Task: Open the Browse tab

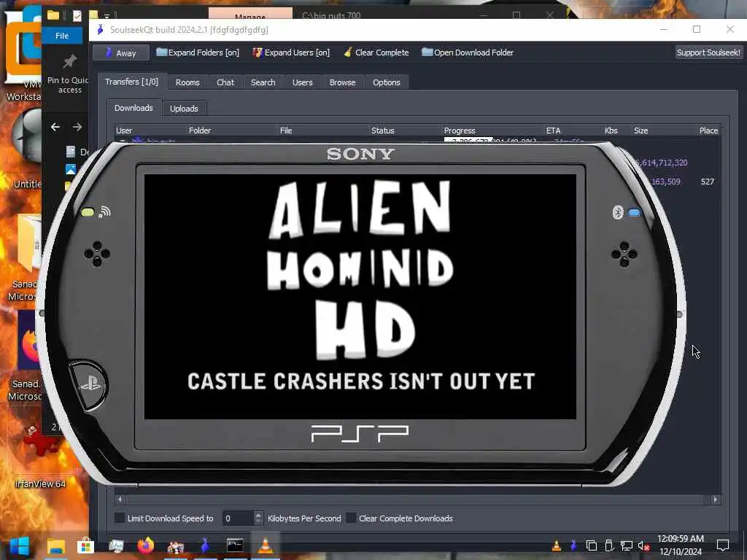Action: [x=343, y=82]
